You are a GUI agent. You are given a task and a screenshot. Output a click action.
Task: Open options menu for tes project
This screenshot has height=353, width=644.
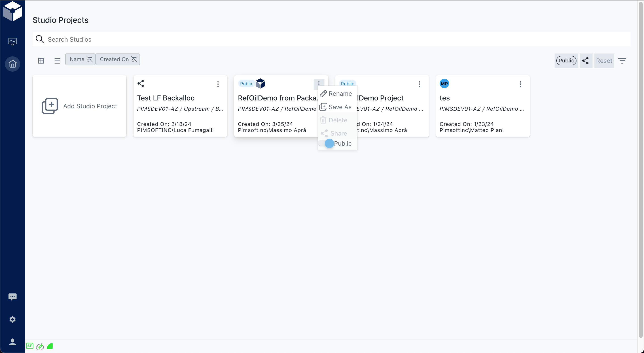pos(520,84)
